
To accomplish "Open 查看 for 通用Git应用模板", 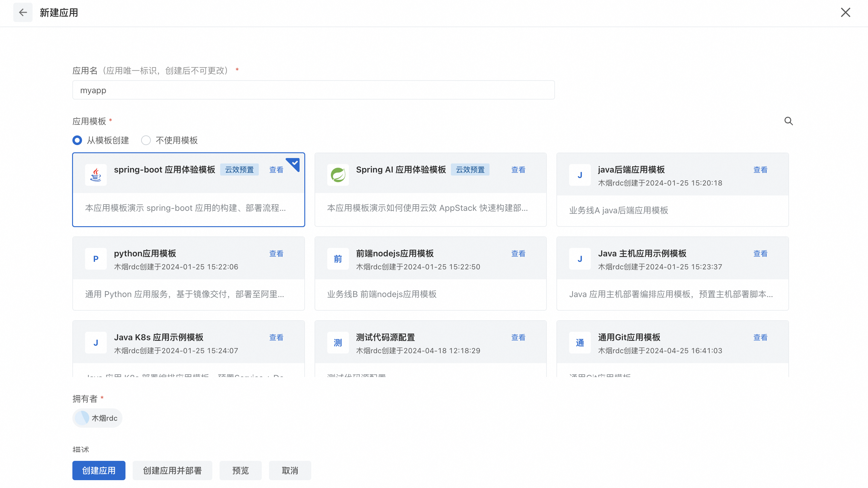I will click(x=760, y=337).
